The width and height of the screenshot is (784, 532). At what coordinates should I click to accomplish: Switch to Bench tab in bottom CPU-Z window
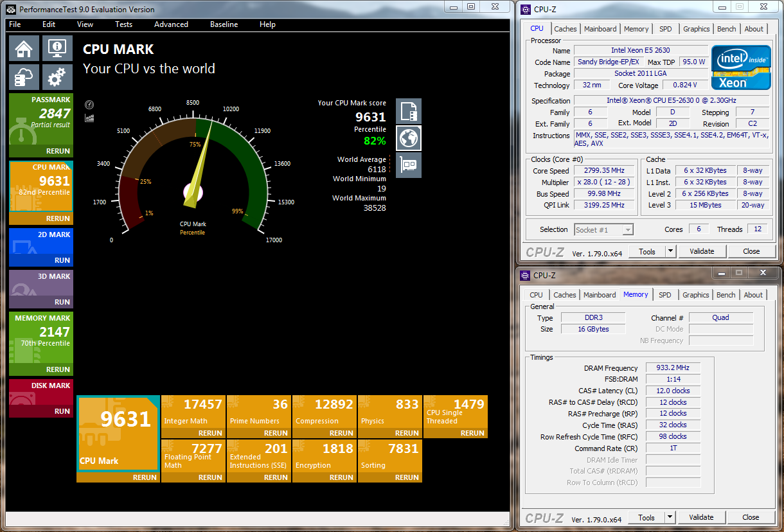pyautogui.click(x=726, y=295)
